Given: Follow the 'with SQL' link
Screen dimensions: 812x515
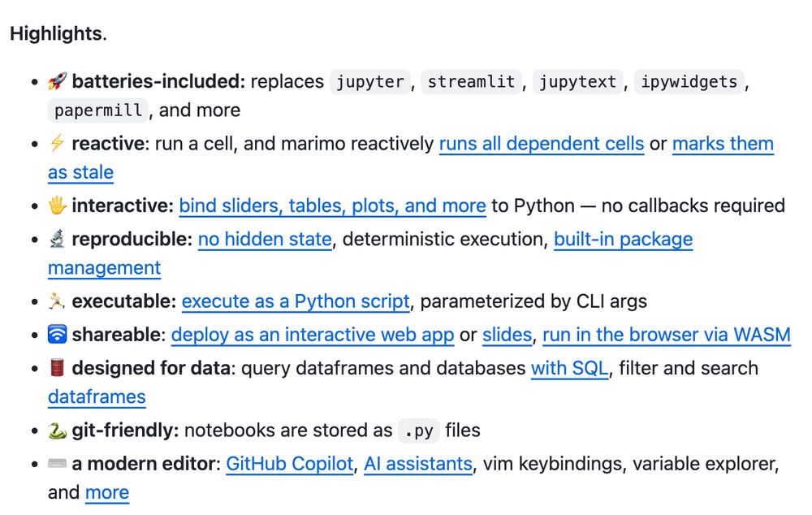Looking at the screenshot, I should coord(570,368).
